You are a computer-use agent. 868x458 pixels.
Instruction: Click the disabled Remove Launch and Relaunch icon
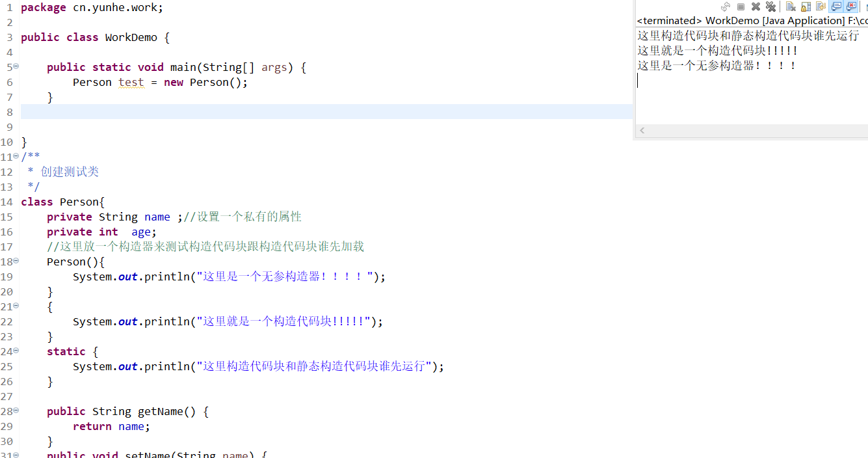point(726,7)
